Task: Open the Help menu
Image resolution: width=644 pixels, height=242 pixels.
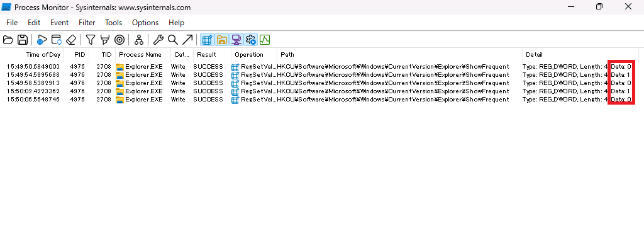Action: [176, 23]
